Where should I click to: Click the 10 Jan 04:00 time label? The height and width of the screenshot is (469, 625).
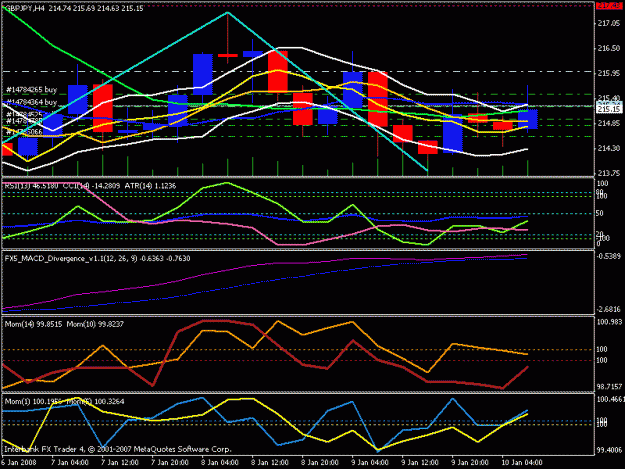(521, 463)
